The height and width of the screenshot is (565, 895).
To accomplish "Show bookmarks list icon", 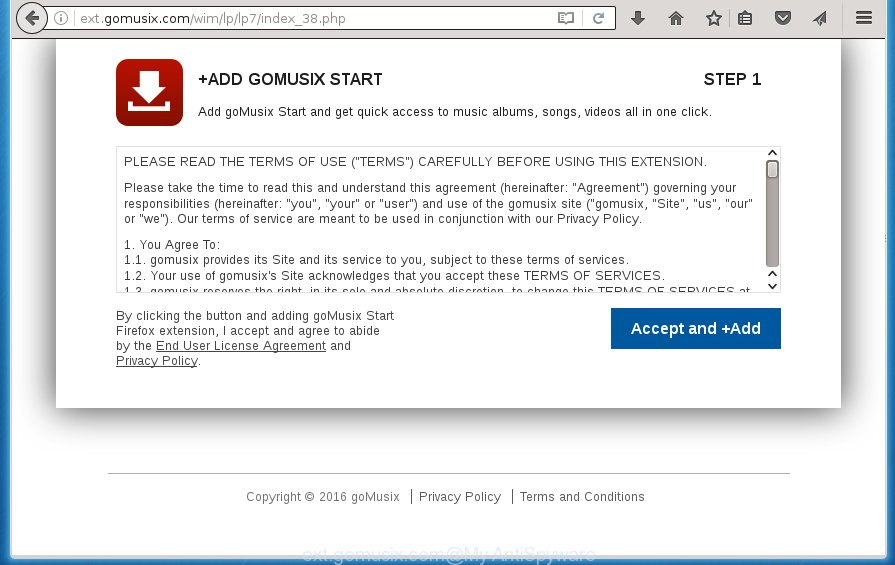I will [x=745, y=18].
